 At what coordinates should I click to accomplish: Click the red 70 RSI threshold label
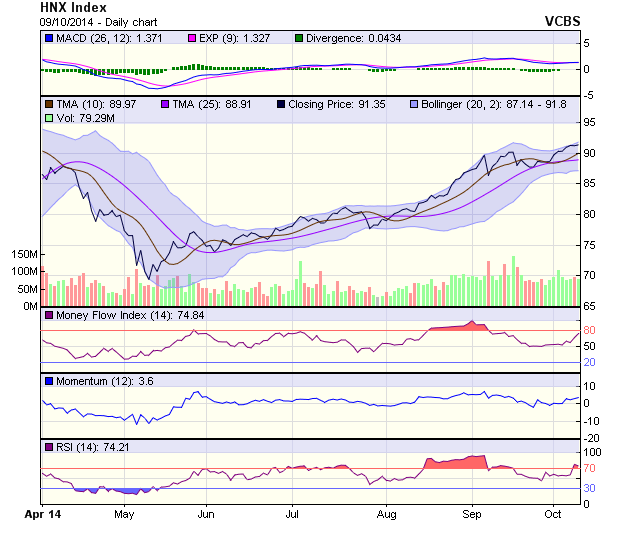tap(590, 468)
